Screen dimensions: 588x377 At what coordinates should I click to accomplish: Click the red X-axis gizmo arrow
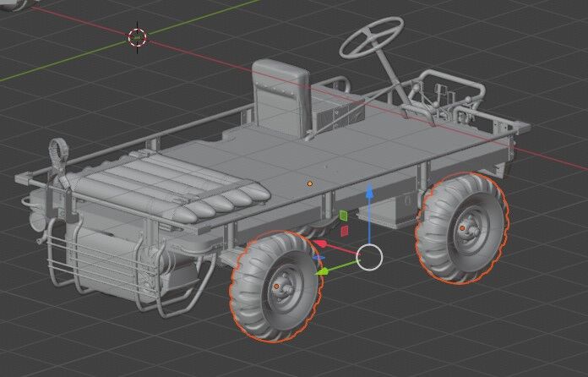(x=322, y=245)
